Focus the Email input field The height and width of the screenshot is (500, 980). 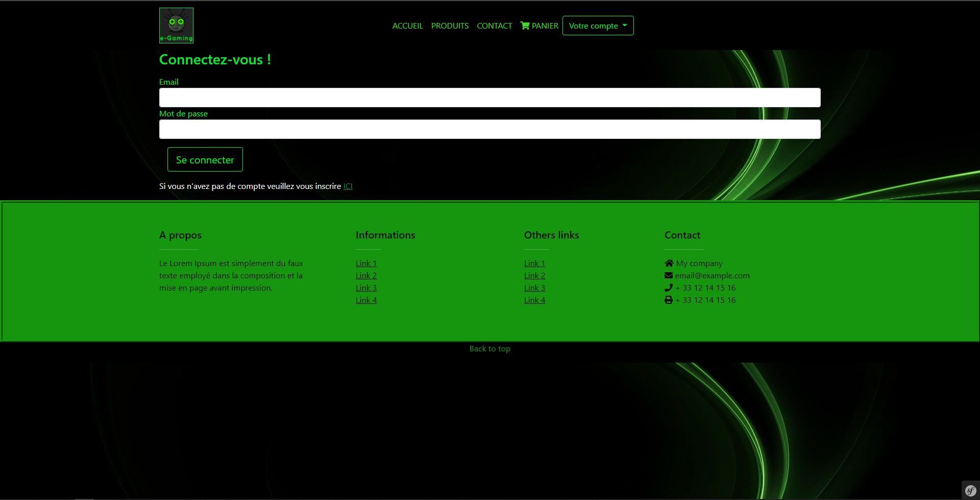pyautogui.click(x=489, y=98)
